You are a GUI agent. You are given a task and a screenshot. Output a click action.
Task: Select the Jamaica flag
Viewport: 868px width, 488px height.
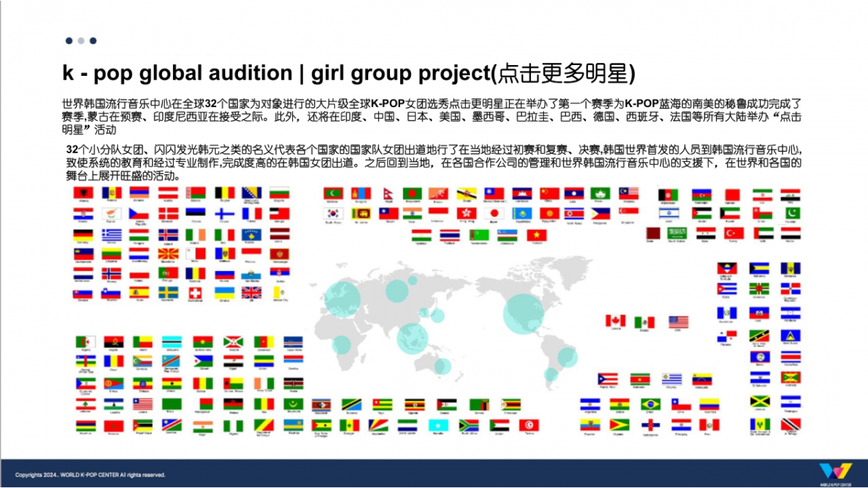[x=759, y=401]
